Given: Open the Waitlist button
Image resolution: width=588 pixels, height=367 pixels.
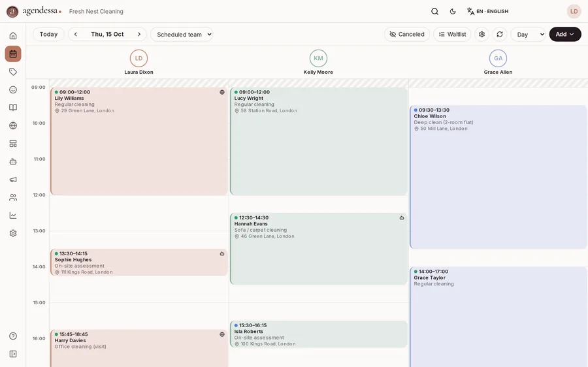Looking at the screenshot, I should click(452, 34).
